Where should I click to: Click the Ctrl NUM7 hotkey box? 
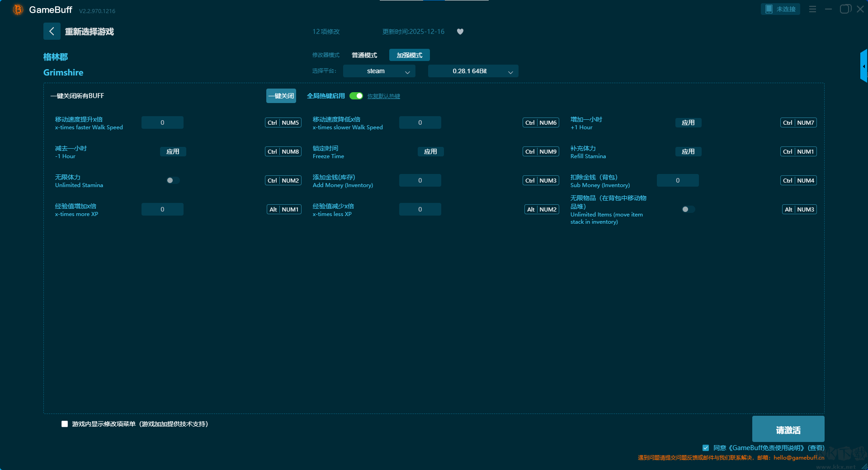coord(798,122)
